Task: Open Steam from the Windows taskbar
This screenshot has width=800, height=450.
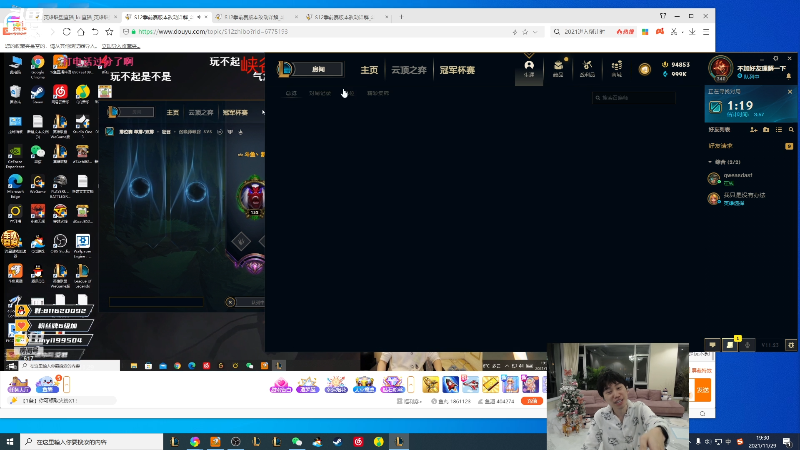Action: (x=338, y=442)
